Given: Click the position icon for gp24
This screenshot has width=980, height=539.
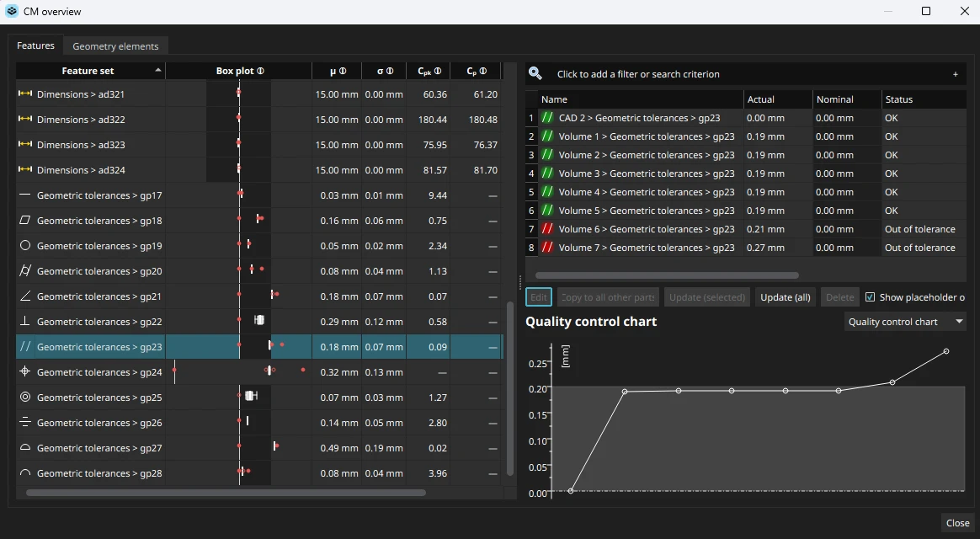Looking at the screenshot, I should (25, 372).
